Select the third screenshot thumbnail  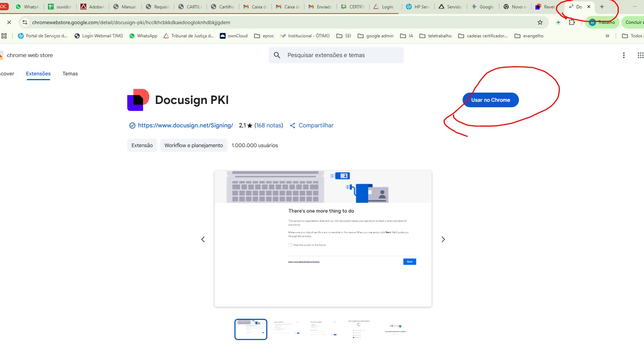pyautogui.click(x=323, y=329)
